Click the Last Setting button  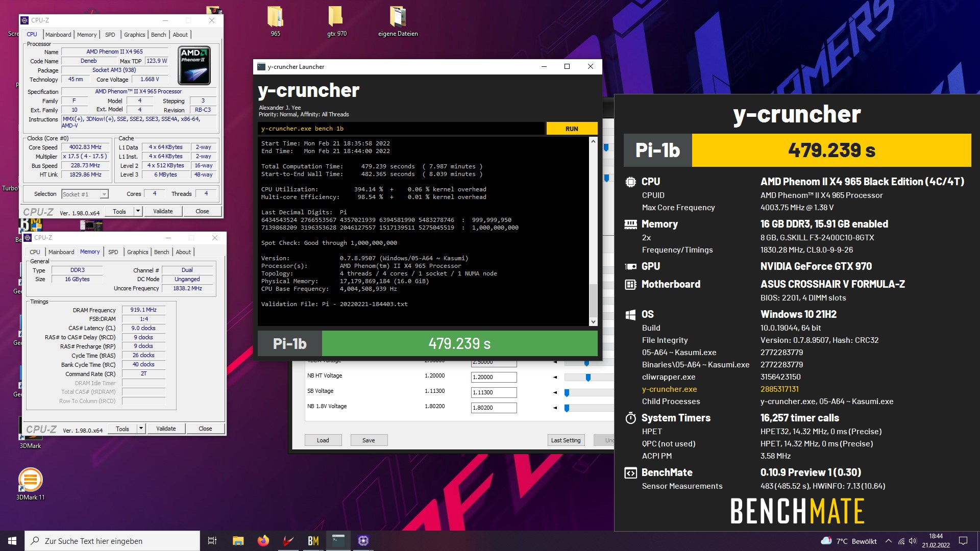coord(566,440)
